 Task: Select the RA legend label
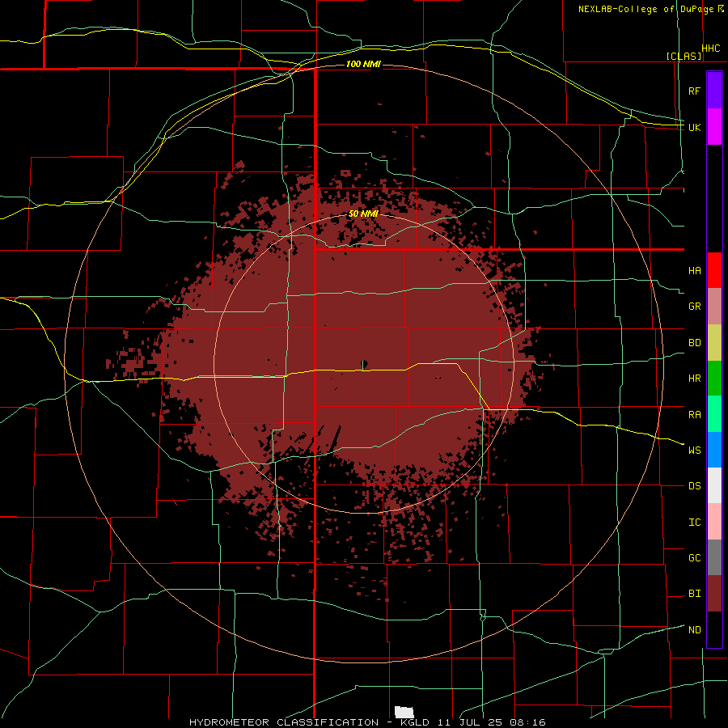pos(694,415)
